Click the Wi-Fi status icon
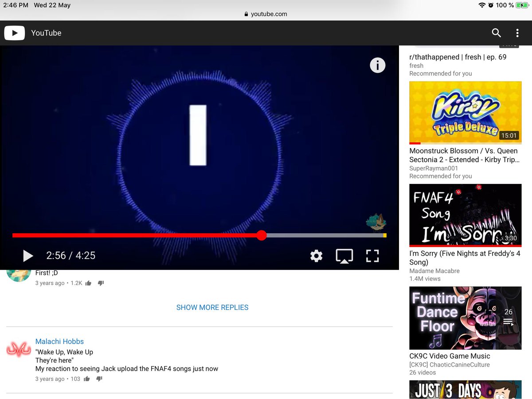 (482, 5)
